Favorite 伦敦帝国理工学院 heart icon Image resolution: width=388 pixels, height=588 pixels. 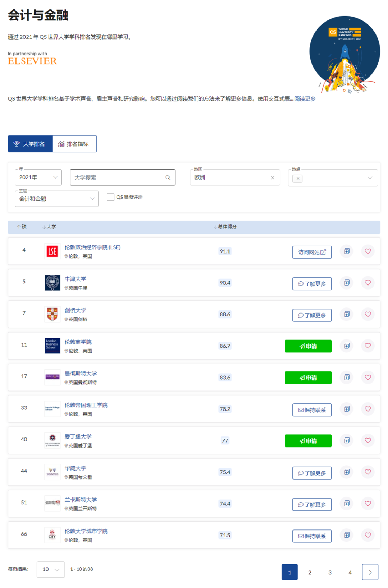[x=368, y=409]
